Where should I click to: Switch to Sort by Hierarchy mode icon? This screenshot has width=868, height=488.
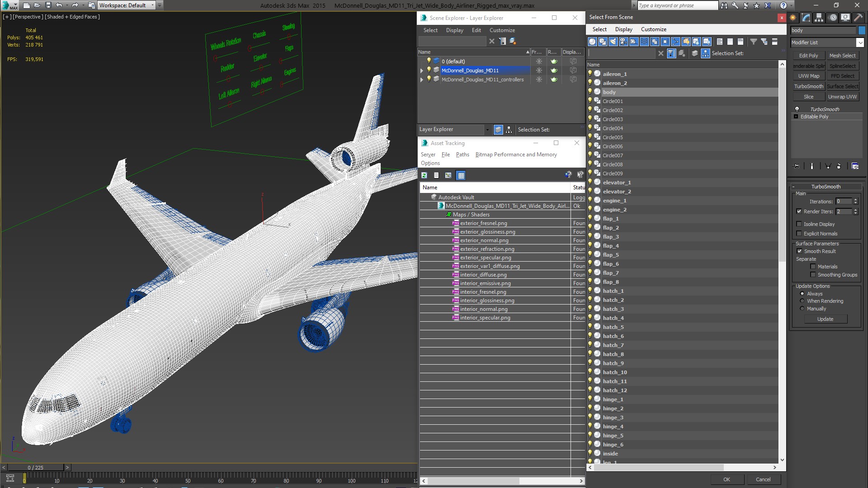(705, 53)
